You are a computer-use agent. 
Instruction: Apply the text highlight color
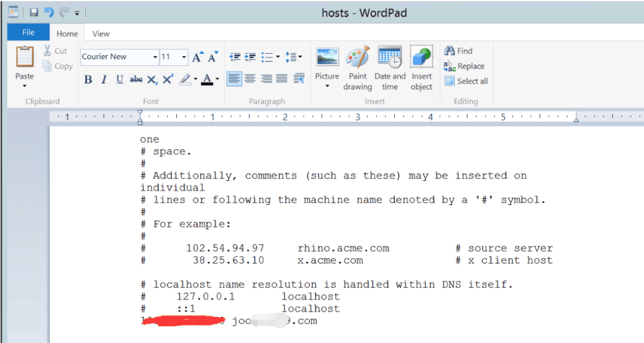(185, 79)
